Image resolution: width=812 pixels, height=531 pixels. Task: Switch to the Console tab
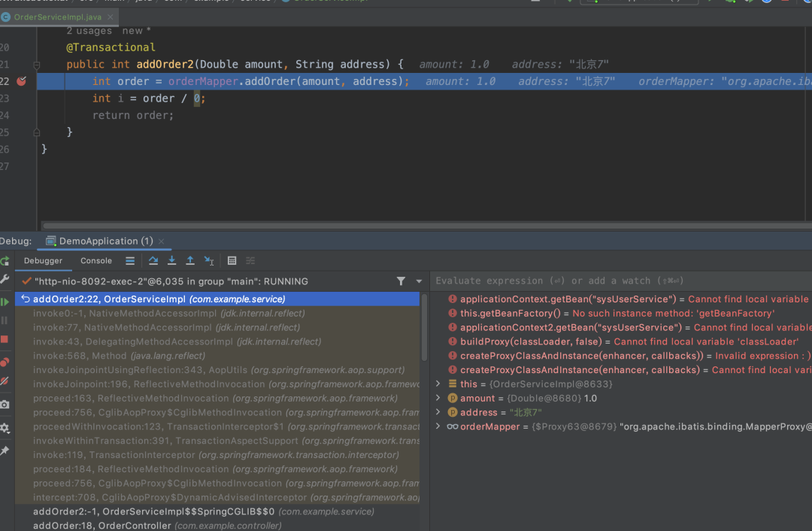tap(95, 260)
